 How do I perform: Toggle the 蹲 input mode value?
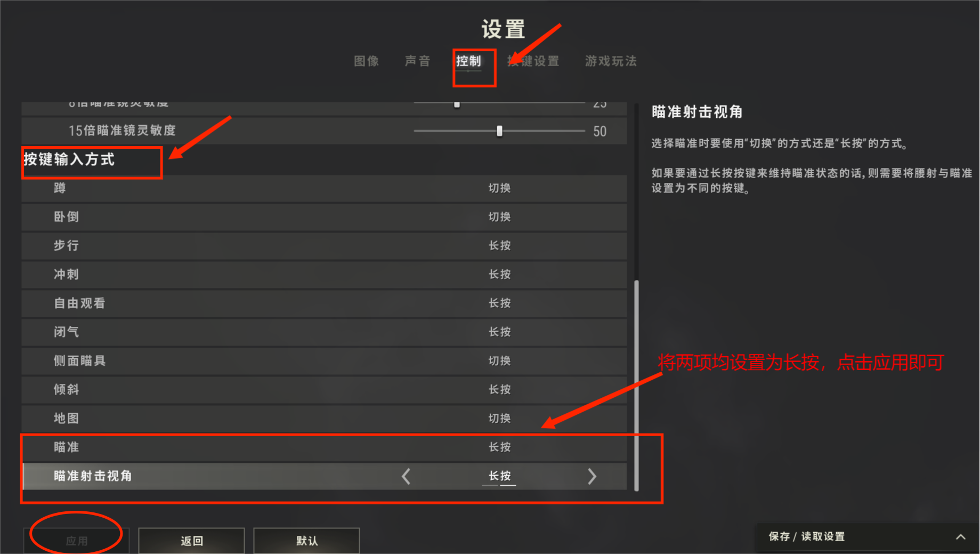(x=500, y=188)
